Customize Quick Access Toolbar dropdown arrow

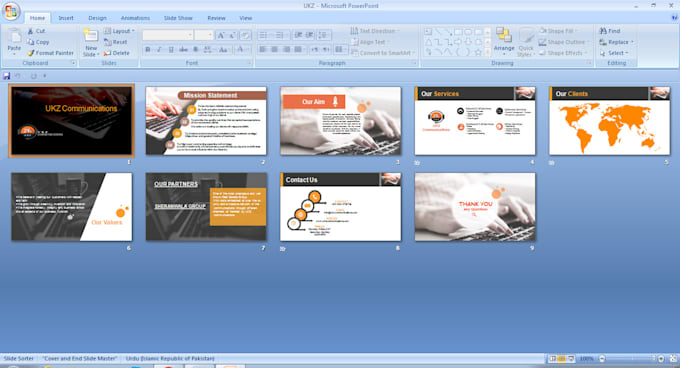[45, 76]
